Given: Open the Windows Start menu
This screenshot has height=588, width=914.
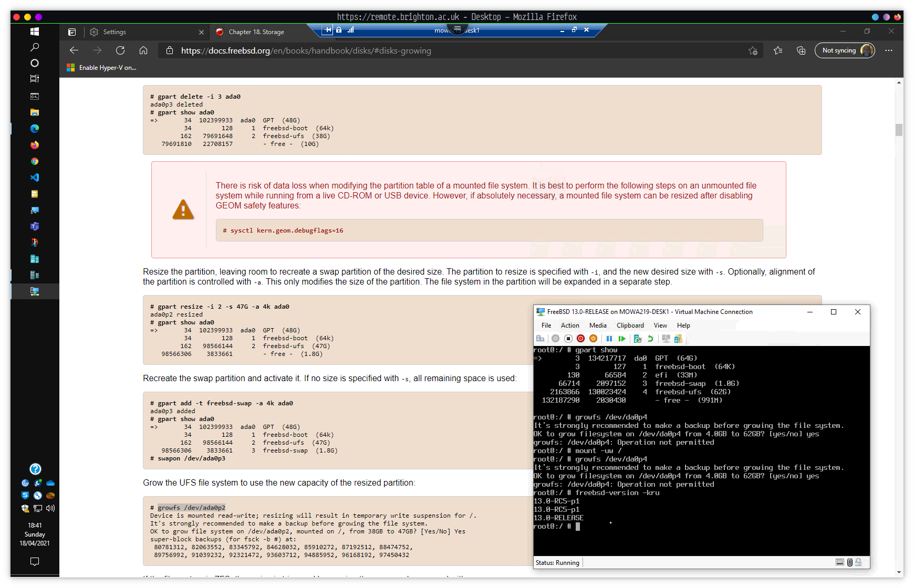Looking at the screenshot, I should (35, 31).
